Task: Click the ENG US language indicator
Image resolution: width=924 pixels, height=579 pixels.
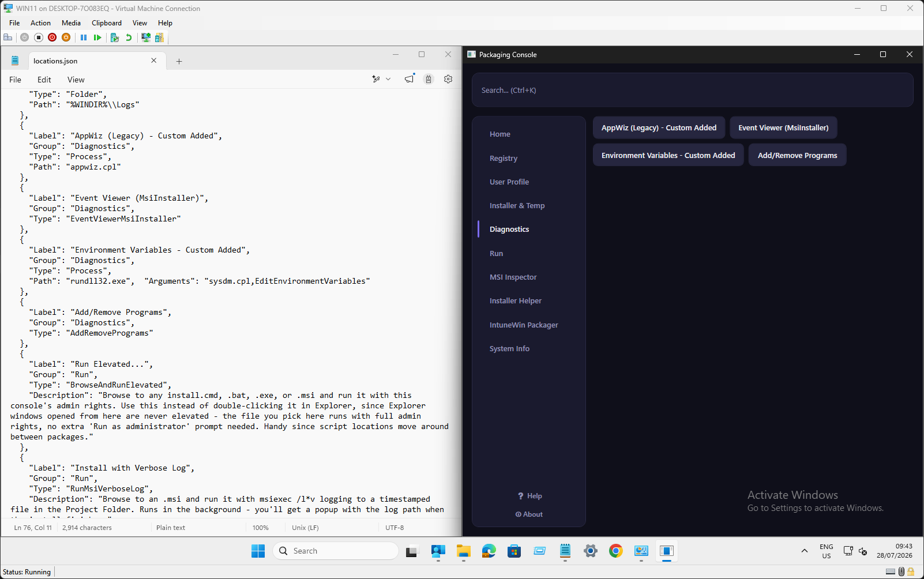Action: (826, 551)
